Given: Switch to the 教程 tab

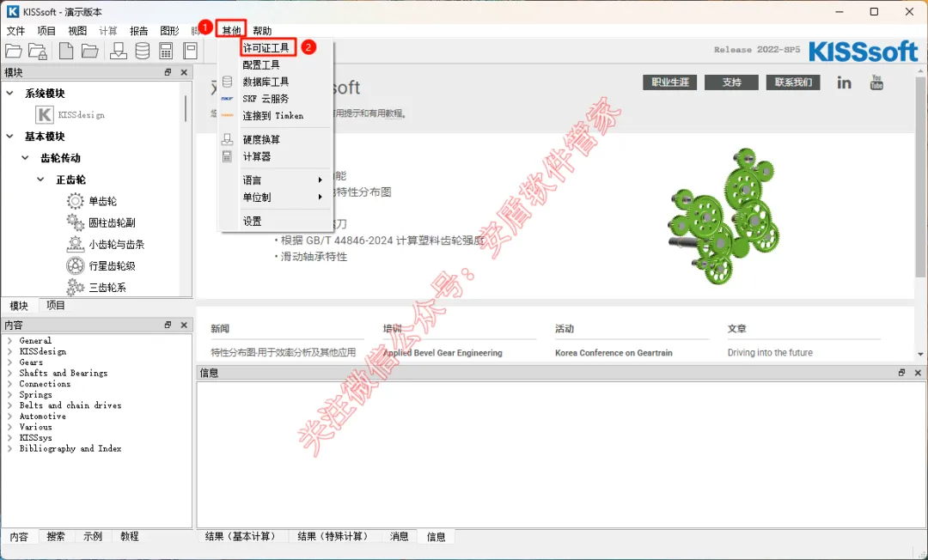Looking at the screenshot, I should 129,536.
